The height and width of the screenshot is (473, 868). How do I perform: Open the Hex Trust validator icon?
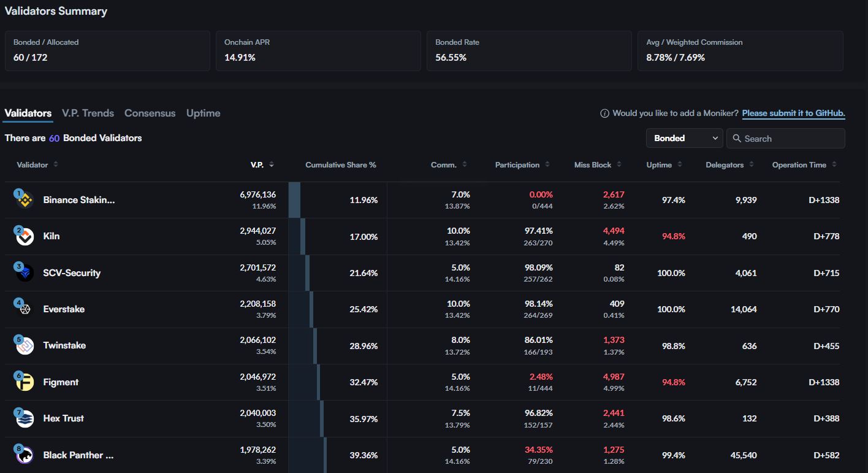pos(25,418)
